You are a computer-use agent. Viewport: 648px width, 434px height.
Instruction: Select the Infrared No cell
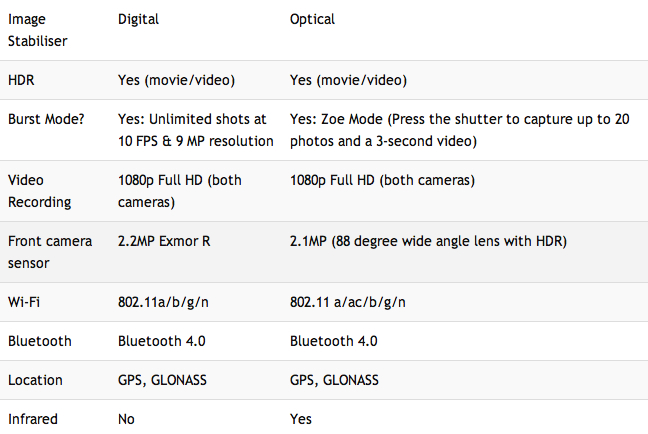126,419
